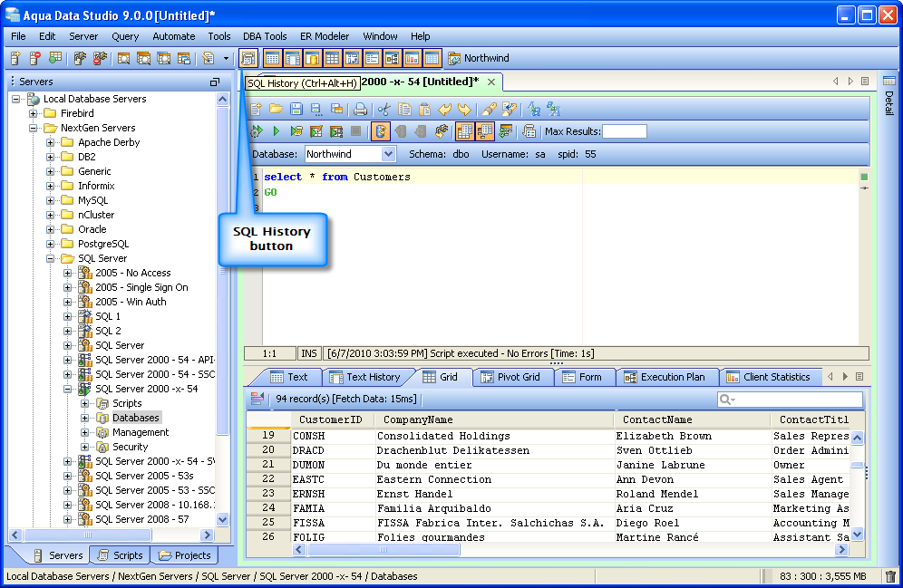Click the Open folder icon in Query toolbar
Screen dimensions: 903x588
tap(276, 110)
